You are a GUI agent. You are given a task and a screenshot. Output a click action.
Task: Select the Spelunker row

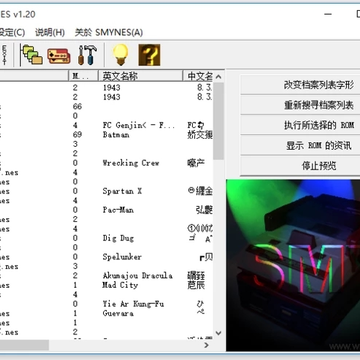pyautogui.click(x=107, y=257)
